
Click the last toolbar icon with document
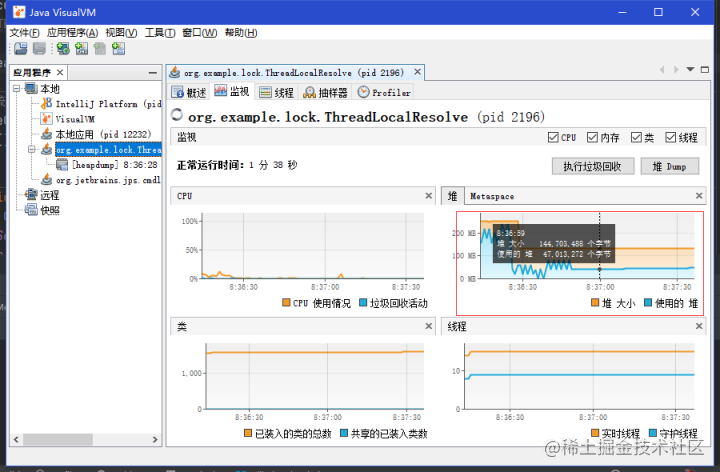point(118,48)
